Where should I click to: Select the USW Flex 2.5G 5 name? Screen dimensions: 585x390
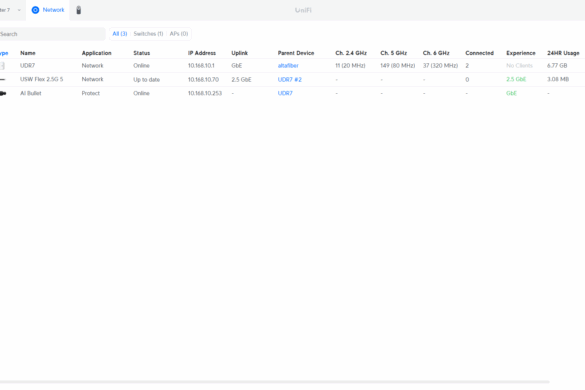(41, 79)
